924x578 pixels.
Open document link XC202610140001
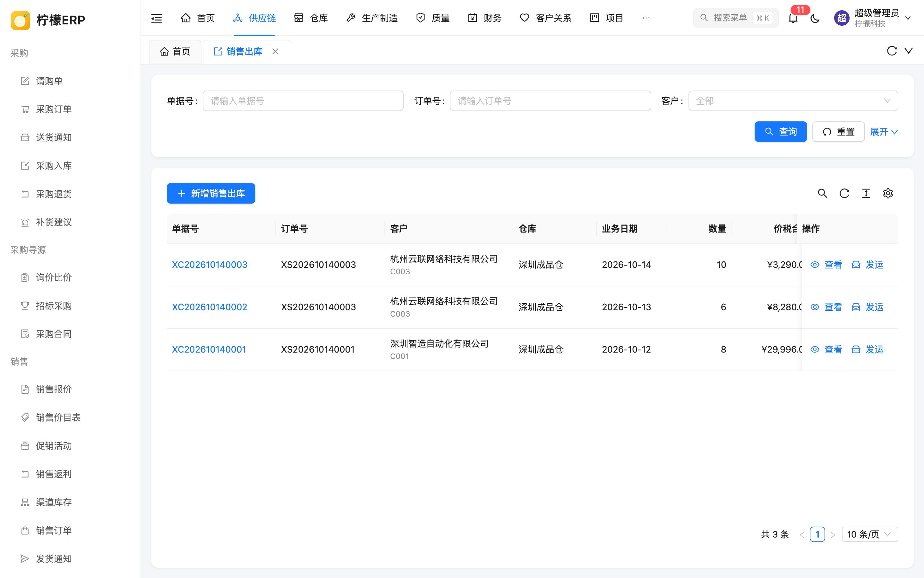[x=209, y=349]
